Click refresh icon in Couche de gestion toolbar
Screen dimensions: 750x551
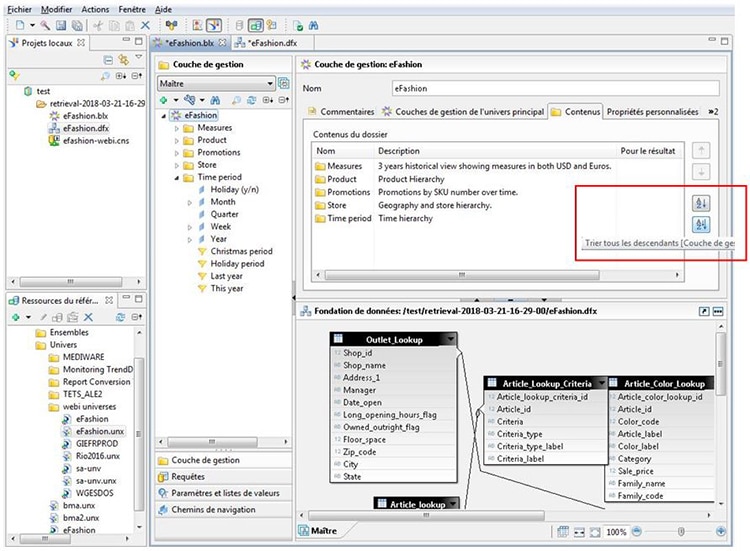252,100
